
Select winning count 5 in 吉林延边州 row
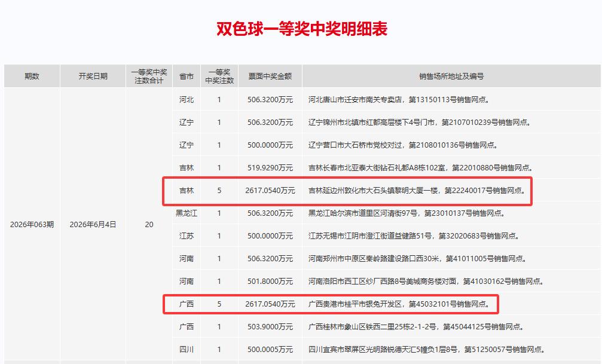(219, 190)
